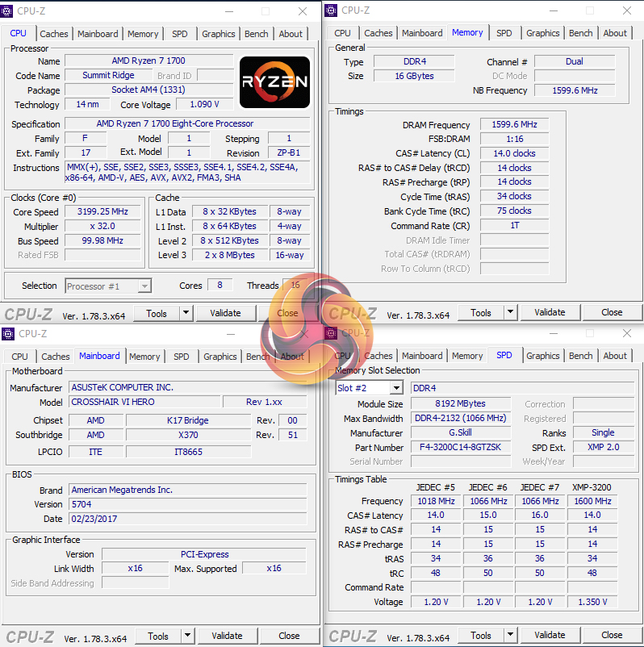
Task: Click Tools button in SPD window
Action: pyautogui.click(x=481, y=635)
